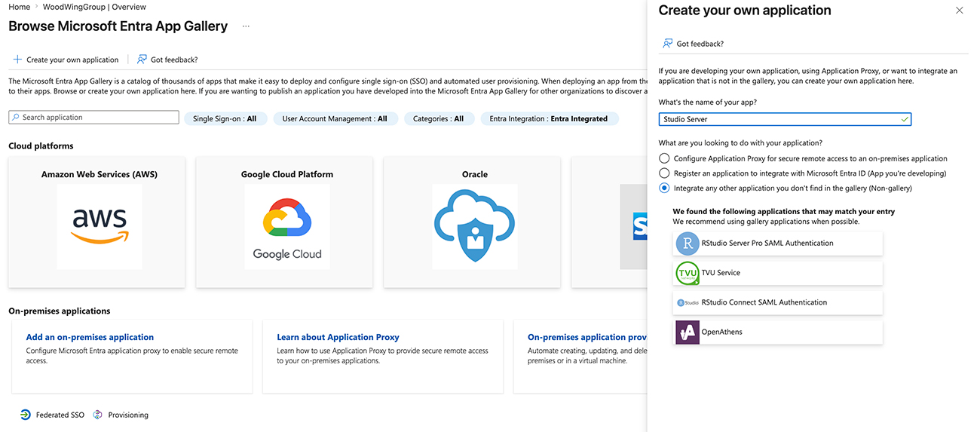Screen dimensions: 980x432
Task: Click the TVU Service logo icon
Action: (687, 273)
